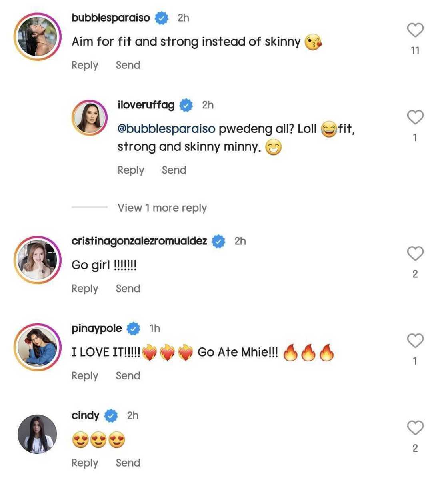Like cristinagonzalezromualdez's comment with the heart
The height and width of the screenshot is (489, 448).
pyautogui.click(x=415, y=254)
